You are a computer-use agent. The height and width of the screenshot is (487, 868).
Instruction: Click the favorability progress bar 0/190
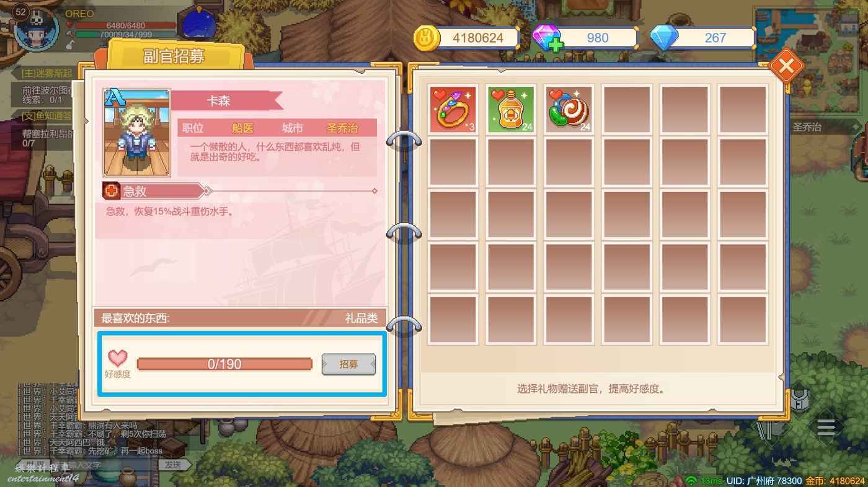224,364
